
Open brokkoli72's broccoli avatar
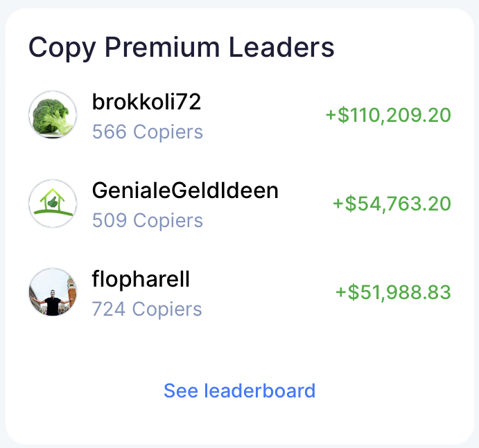(53, 115)
